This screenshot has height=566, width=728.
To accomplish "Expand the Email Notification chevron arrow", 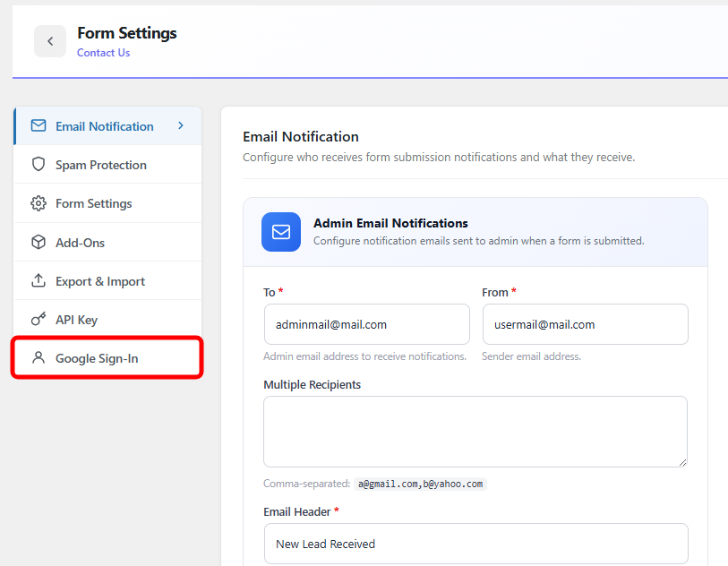I will pyautogui.click(x=181, y=126).
